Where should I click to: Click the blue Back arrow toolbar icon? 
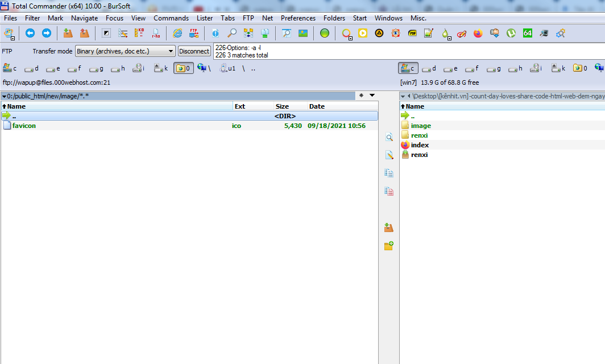[x=30, y=33]
